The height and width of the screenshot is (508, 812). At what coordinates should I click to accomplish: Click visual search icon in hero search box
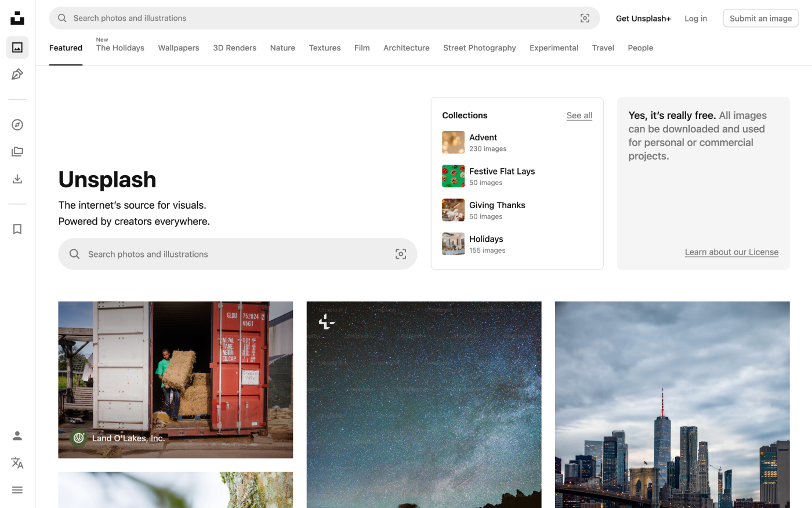[x=401, y=254]
